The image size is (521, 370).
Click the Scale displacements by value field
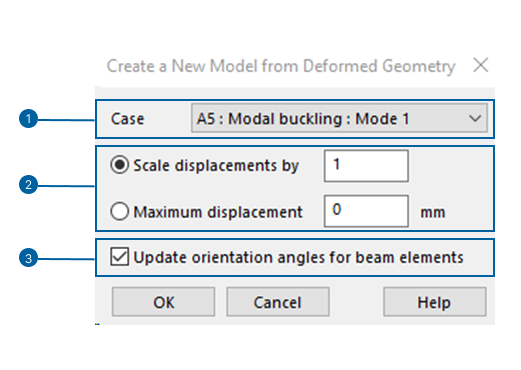(x=366, y=166)
